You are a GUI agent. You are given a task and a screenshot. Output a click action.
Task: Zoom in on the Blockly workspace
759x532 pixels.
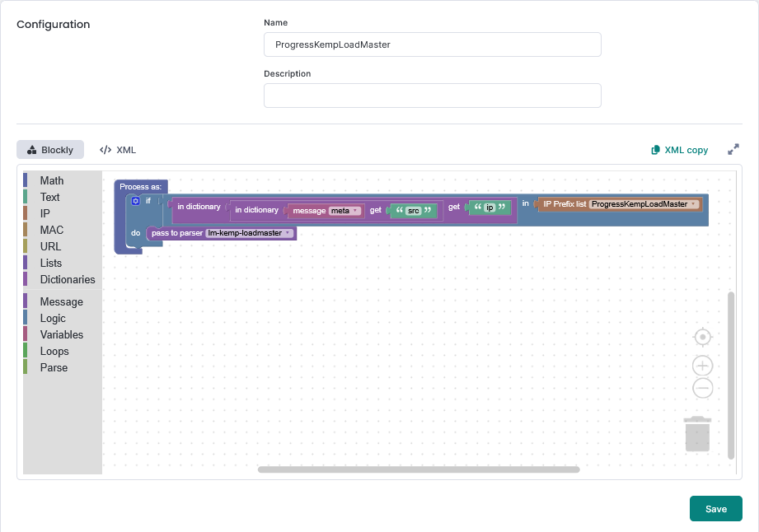click(702, 365)
